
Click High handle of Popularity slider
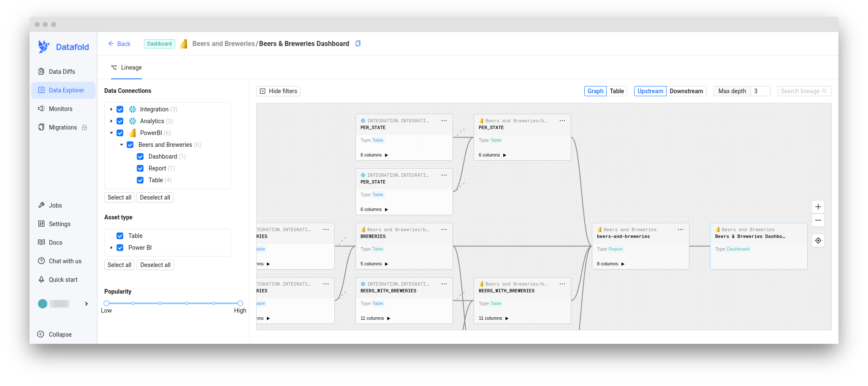(240, 303)
